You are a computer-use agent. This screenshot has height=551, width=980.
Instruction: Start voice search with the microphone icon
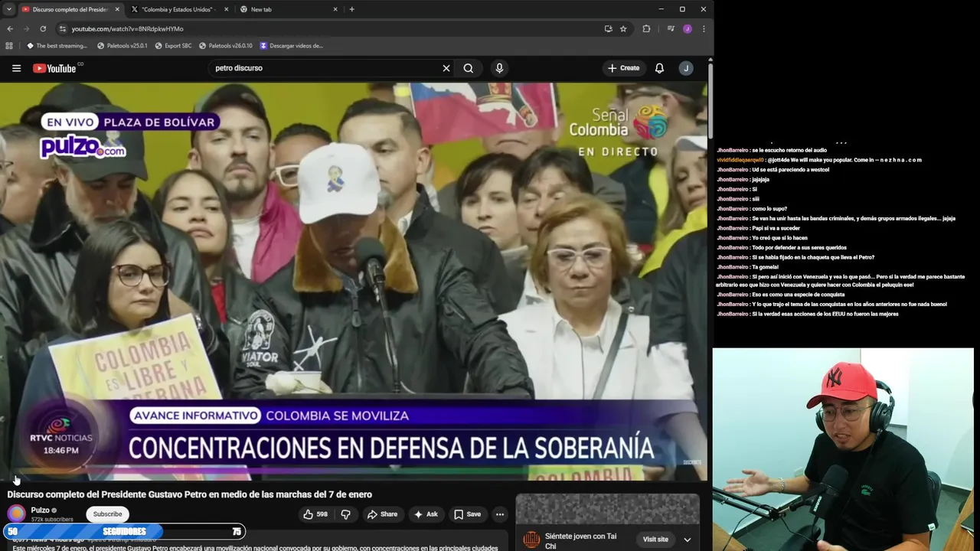[x=499, y=68]
